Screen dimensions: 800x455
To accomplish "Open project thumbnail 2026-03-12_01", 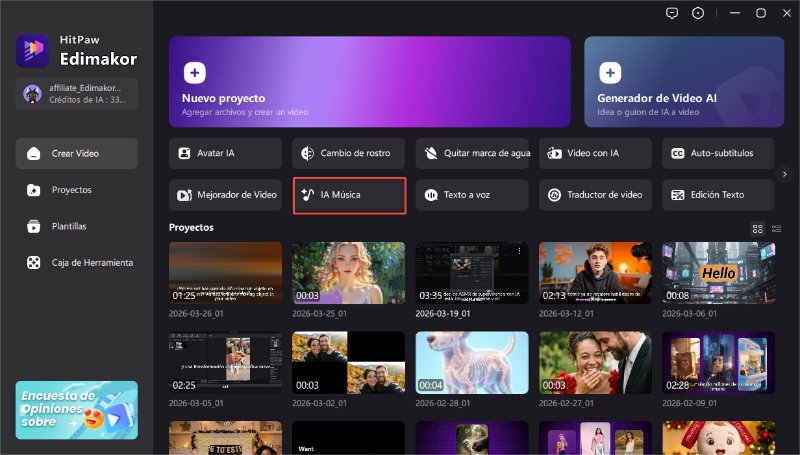I will click(595, 273).
